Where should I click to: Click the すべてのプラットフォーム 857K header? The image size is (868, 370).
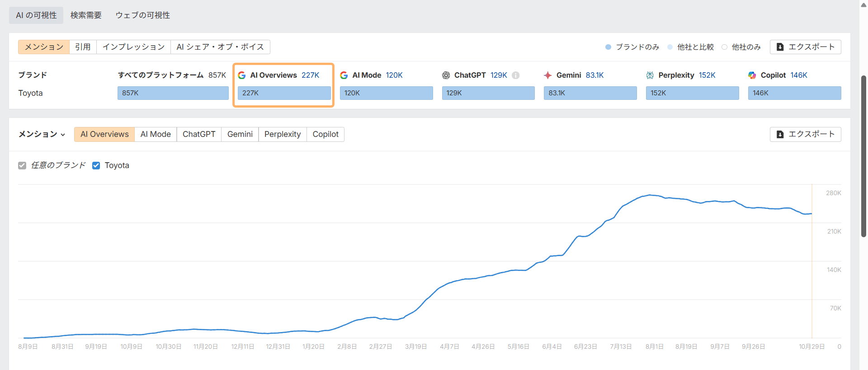coord(172,75)
